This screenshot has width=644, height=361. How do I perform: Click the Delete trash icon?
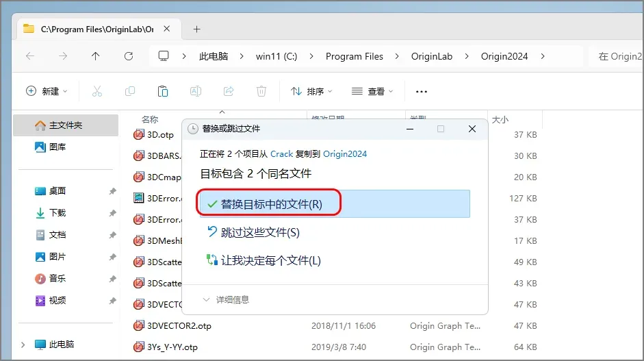(261, 91)
